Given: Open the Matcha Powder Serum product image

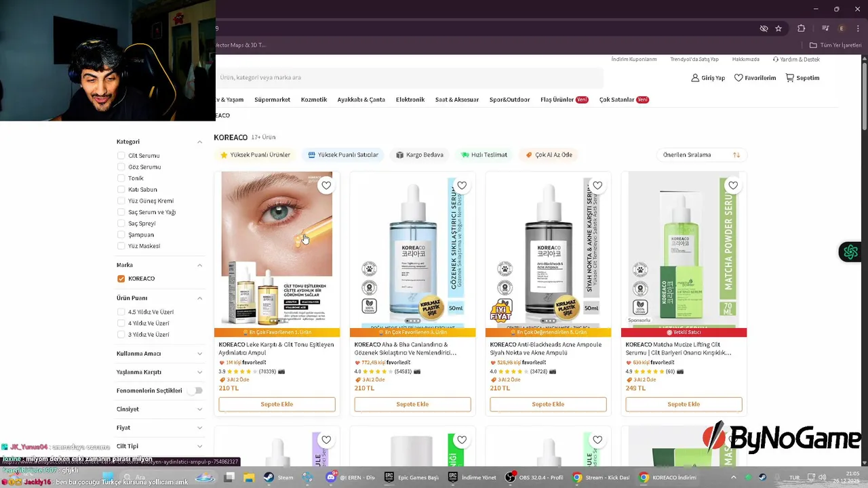Looking at the screenshot, I should point(684,249).
